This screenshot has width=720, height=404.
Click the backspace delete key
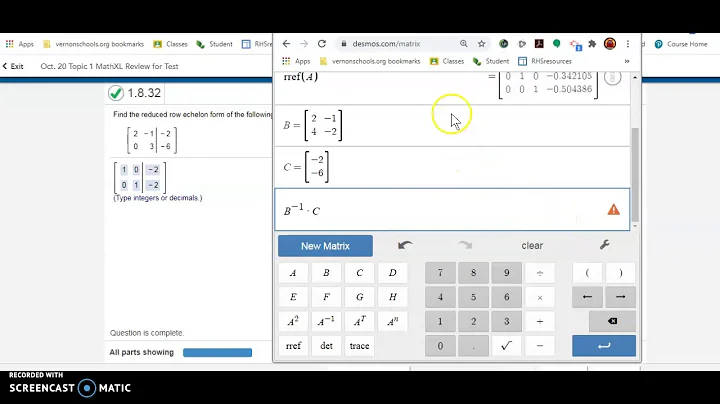pos(613,321)
